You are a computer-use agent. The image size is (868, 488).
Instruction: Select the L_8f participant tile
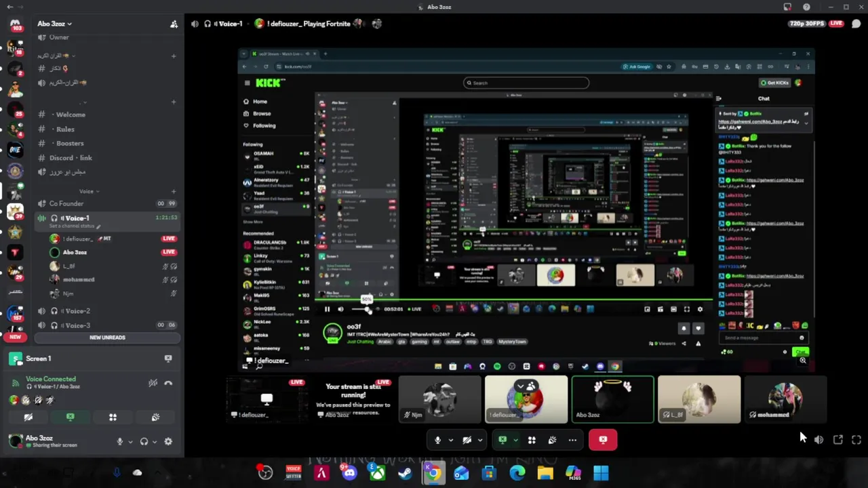pos(699,400)
